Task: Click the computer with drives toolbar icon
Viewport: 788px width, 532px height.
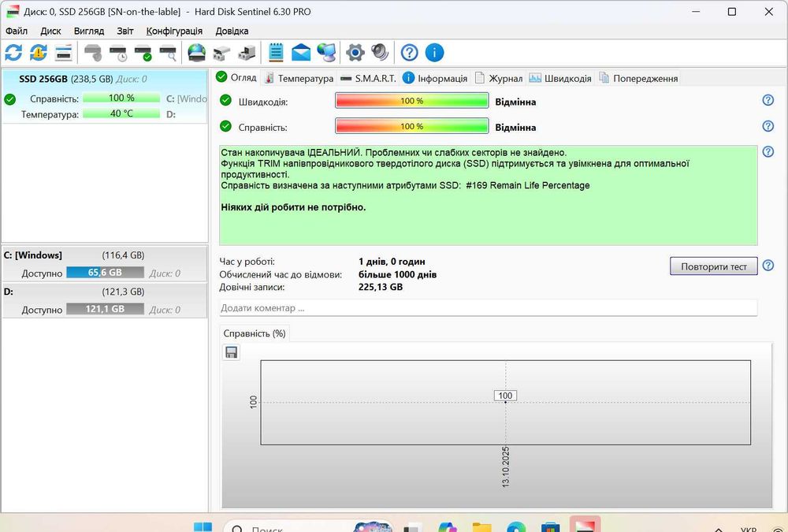Action: [x=247, y=52]
